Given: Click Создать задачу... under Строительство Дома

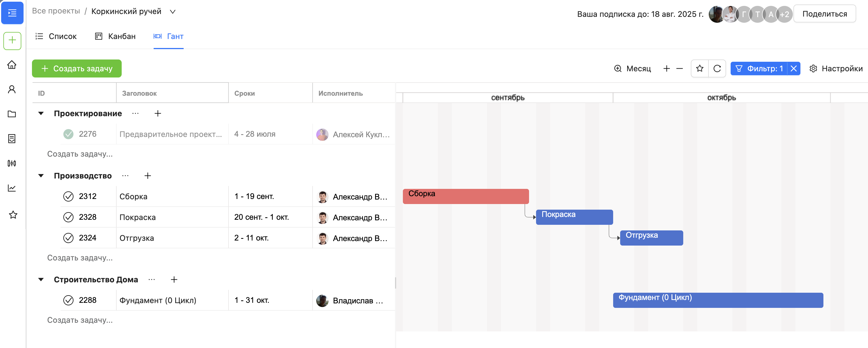Looking at the screenshot, I should pos(80,320).
